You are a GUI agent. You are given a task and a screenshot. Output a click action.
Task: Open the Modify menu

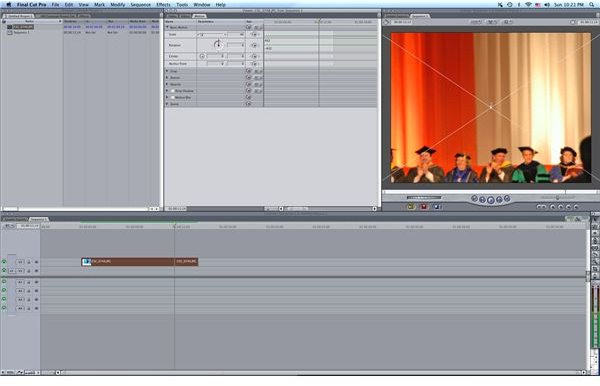coord(117,5)
